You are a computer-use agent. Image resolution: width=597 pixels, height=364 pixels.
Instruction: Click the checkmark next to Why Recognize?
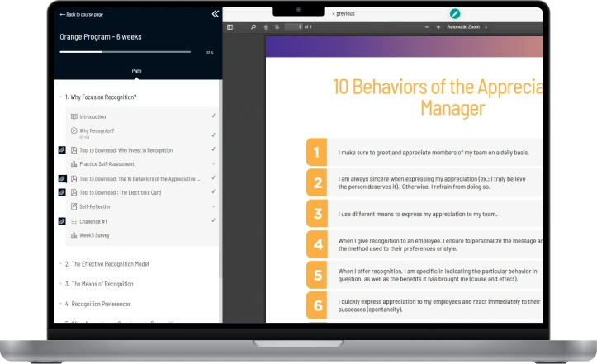click(213, 134)
